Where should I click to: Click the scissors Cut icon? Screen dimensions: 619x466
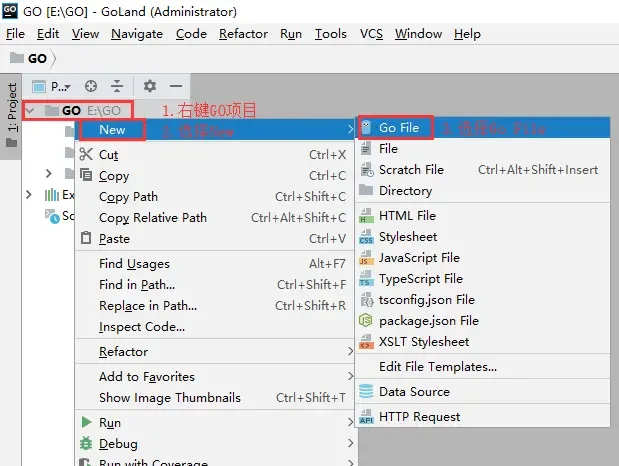point(86,154)
